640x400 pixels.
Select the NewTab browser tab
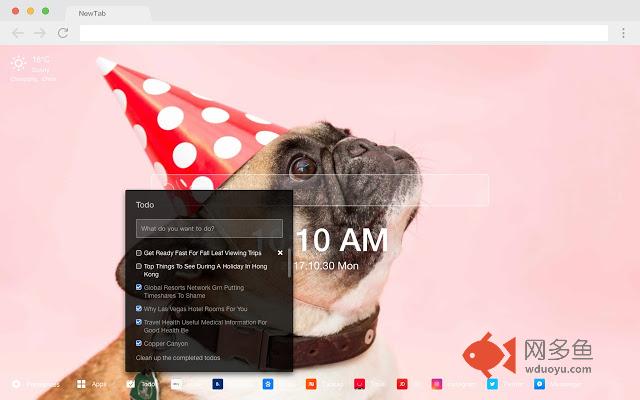(108, 13)
